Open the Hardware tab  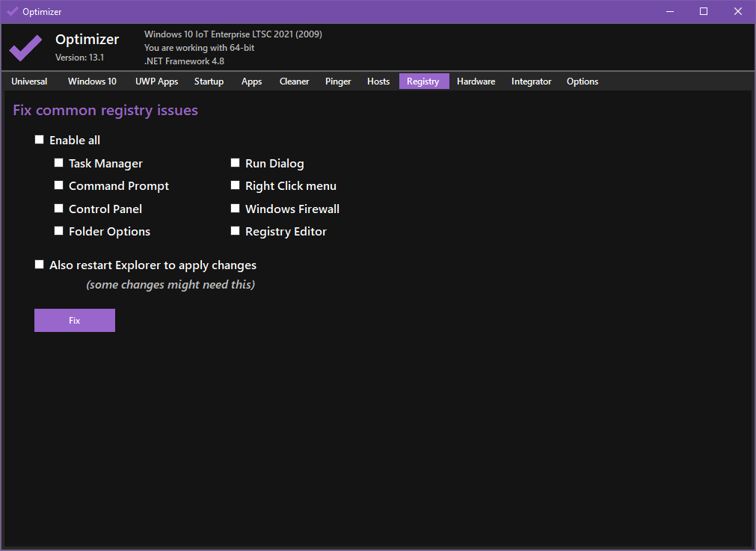pos(476,81)
